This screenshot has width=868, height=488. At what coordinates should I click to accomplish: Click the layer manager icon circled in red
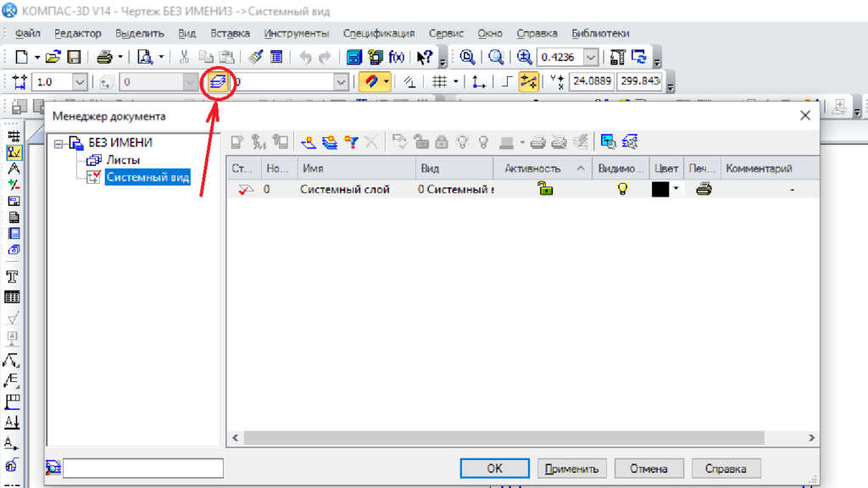pos(219,82)
